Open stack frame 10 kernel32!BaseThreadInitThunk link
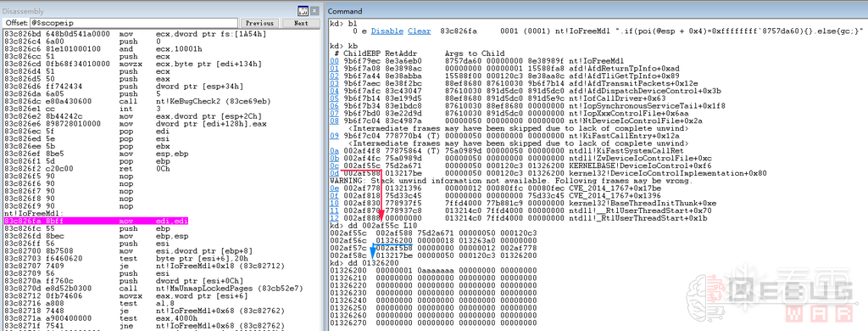 point(334,203)
